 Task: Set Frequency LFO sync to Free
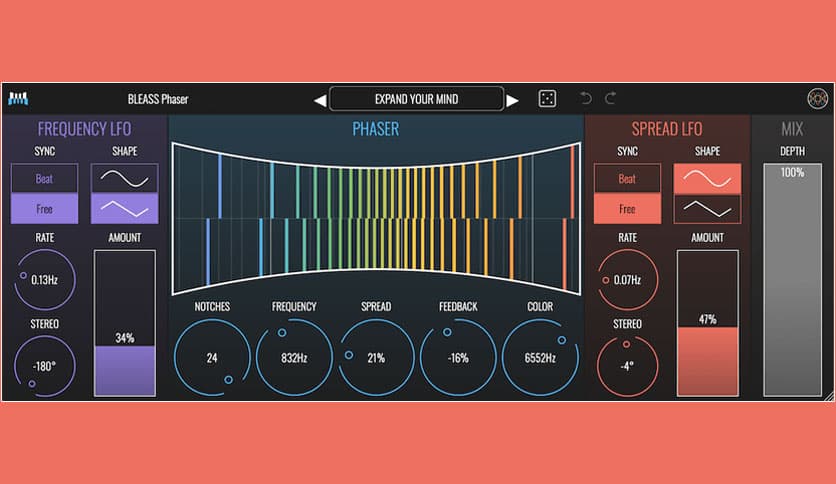[44, 208]
